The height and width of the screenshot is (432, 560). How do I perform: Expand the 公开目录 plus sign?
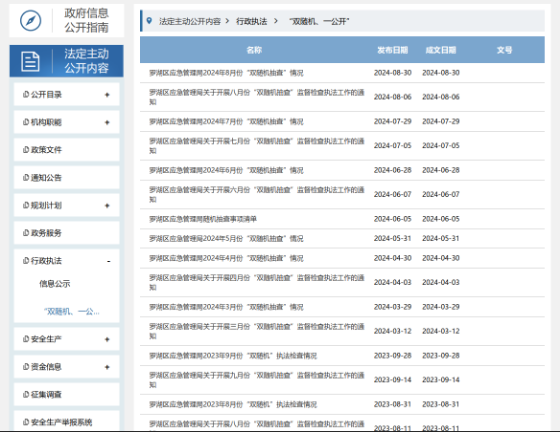click(x=107, y=95)
